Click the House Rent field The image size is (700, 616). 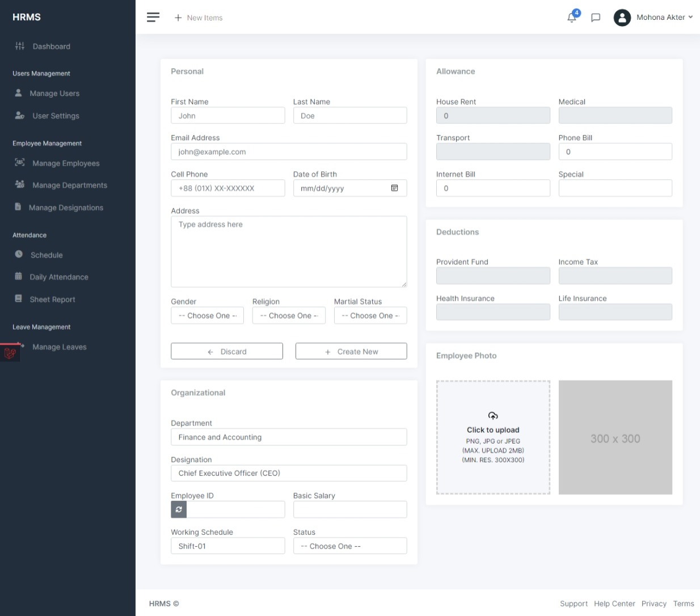coord(493,115)
